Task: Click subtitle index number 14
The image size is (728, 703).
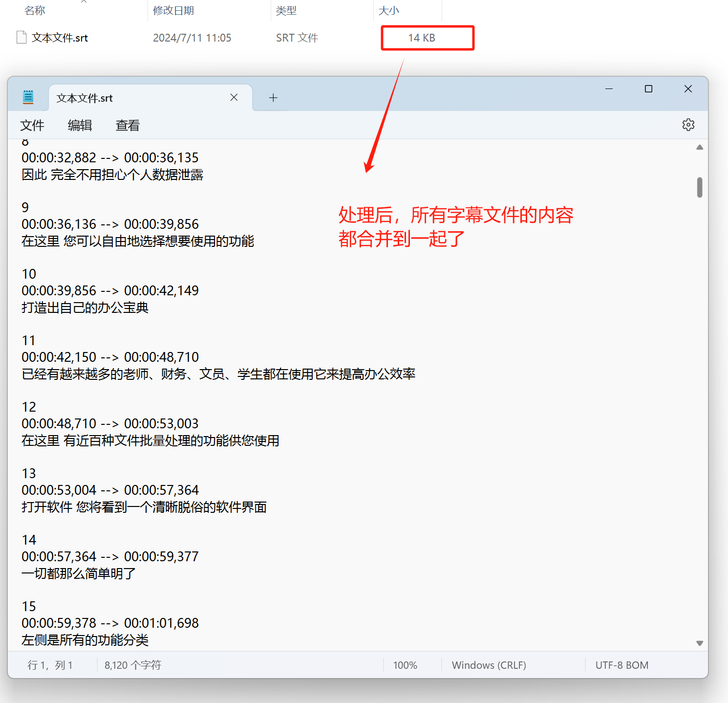Action: pos(29,540)
